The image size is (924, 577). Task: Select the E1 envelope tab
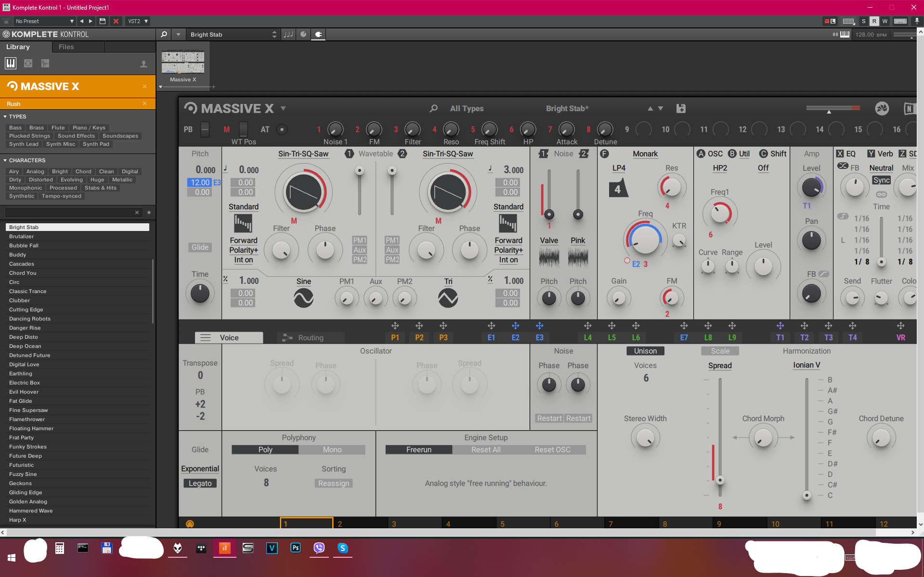click(491, 337)
